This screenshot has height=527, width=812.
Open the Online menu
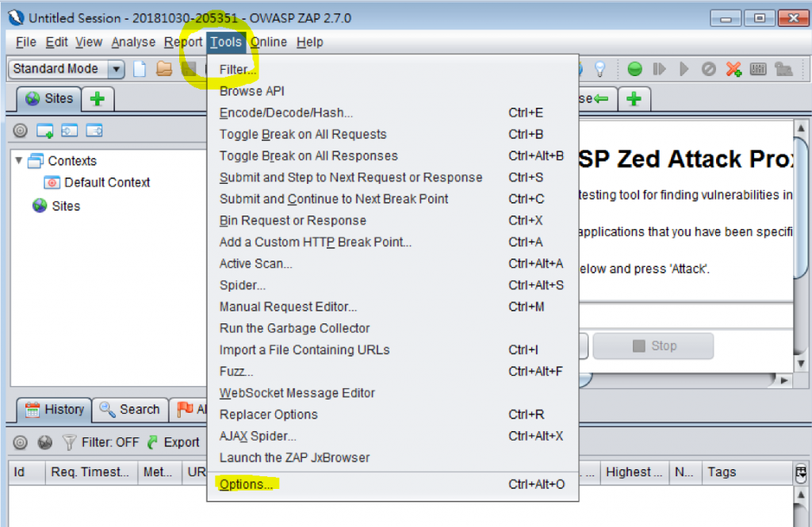(268, 42)
